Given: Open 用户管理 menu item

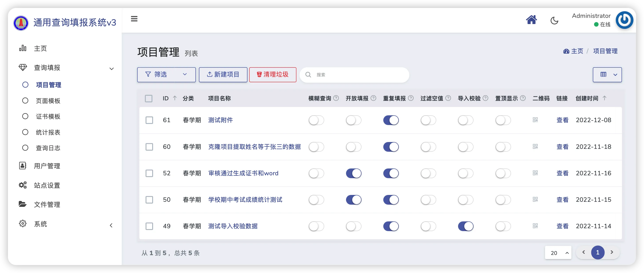Looking at the screenshot, I should [x=47, y=166].
